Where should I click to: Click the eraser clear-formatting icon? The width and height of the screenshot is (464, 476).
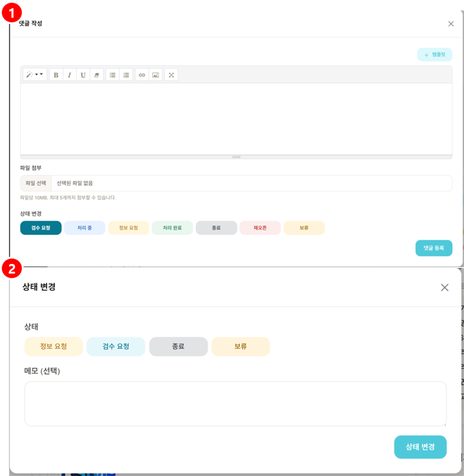[96, 75]
